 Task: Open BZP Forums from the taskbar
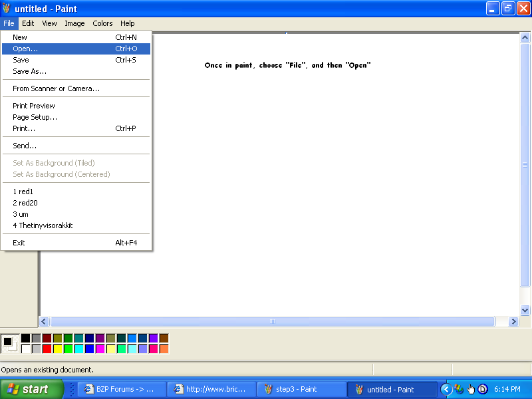[121, 389]
